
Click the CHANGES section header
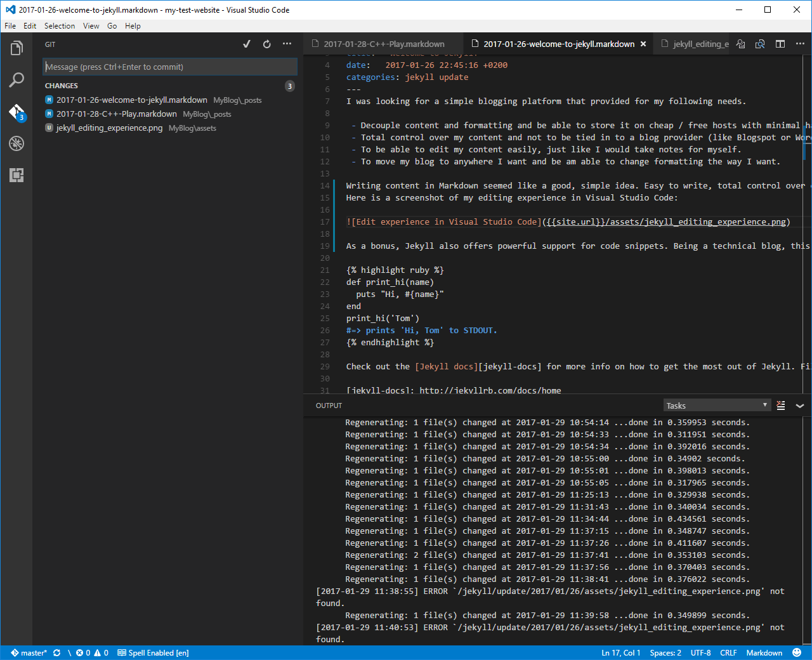62,86
